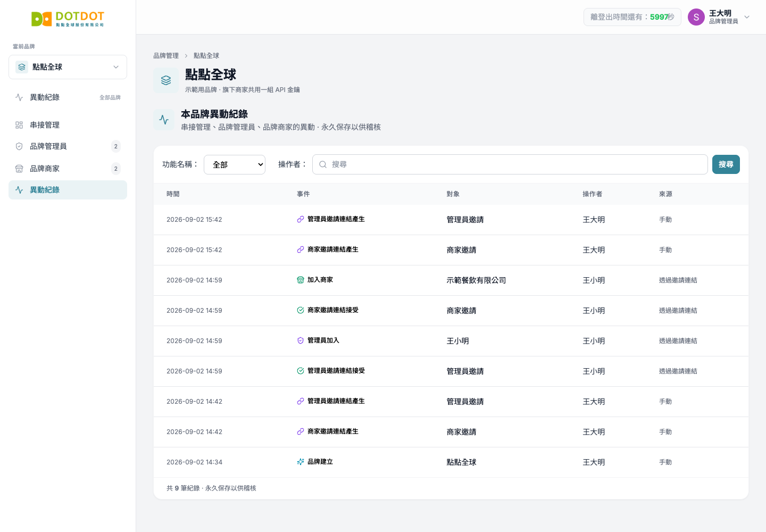Click 操作者 column header

[x=592, y=194]
